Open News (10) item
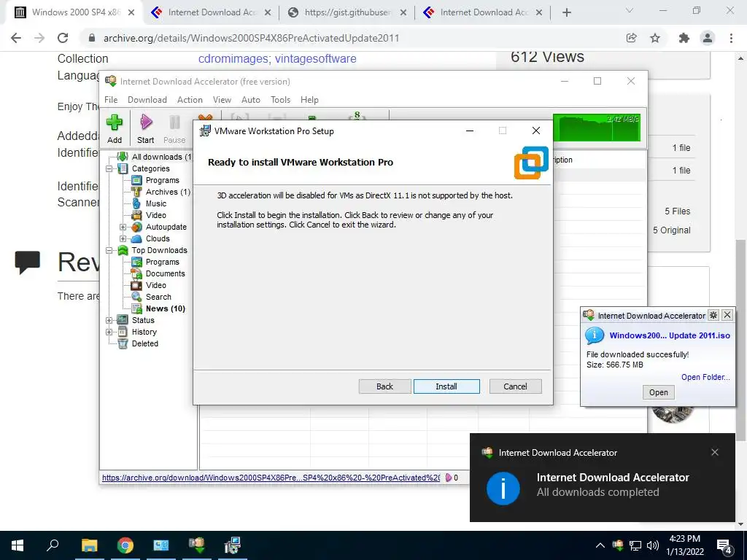The height and width of the screenshot is (560, 747). coord(166,308)
